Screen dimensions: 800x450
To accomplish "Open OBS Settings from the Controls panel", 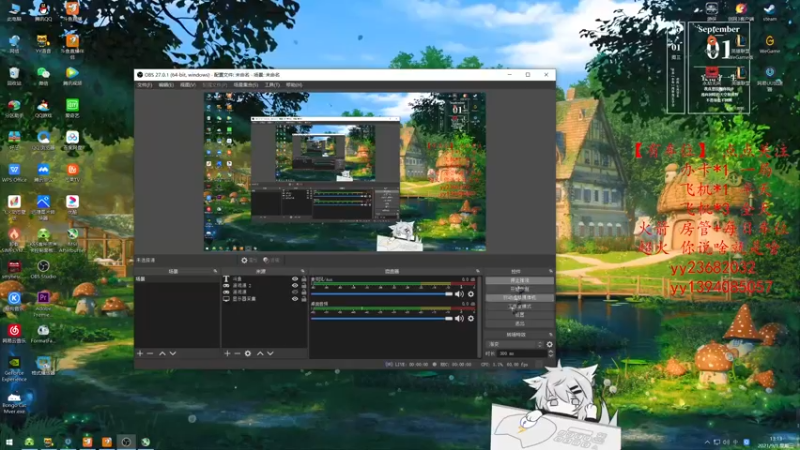I will pyautogui.click(x=519, y=315).
